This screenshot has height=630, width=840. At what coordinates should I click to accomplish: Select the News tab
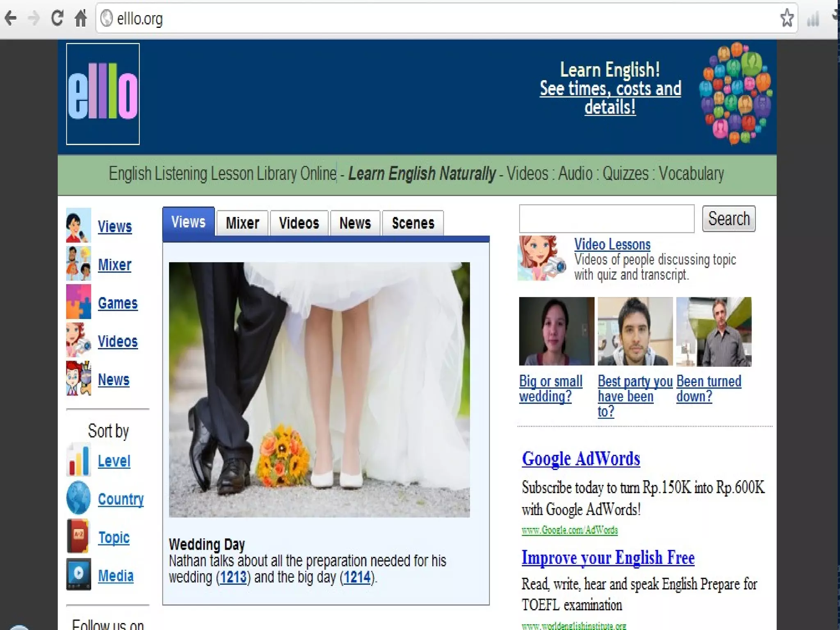click(355, 223)
